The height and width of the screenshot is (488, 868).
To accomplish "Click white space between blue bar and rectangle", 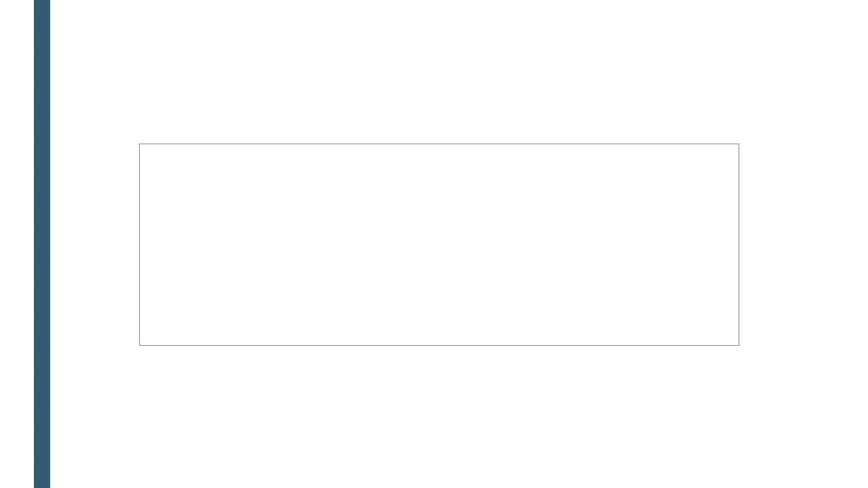I will [94, 244].
